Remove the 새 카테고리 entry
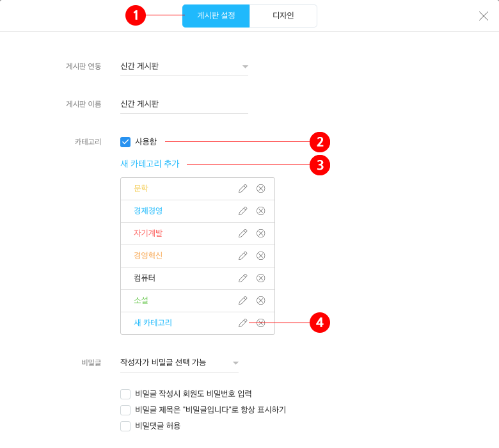499x448 pixels. [260, 323]
